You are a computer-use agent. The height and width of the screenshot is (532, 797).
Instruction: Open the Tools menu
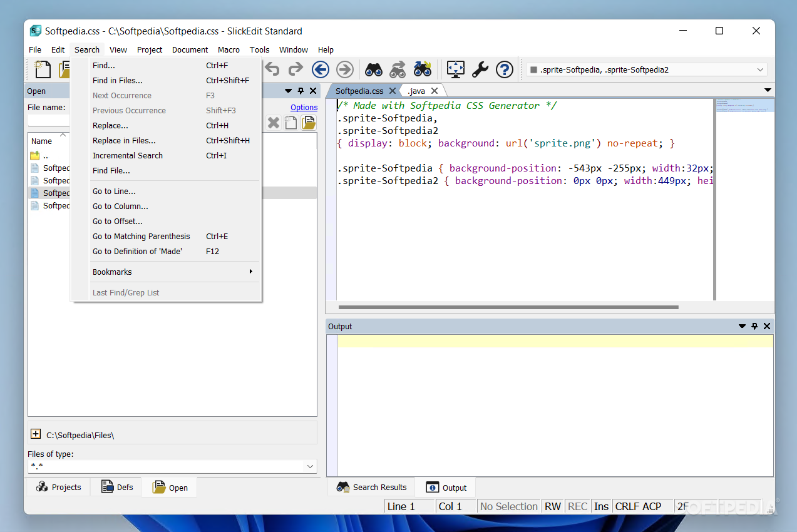pyautogui.click(x=259, y=49)
